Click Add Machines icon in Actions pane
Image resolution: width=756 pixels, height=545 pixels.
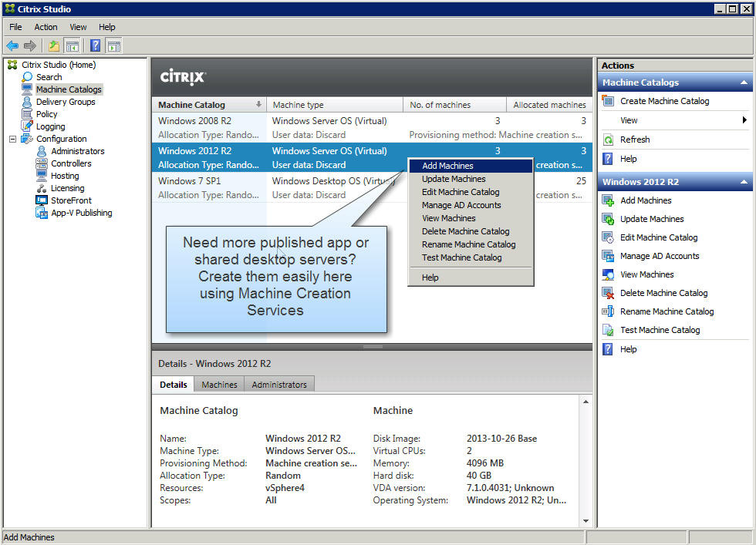click(608, 200)
